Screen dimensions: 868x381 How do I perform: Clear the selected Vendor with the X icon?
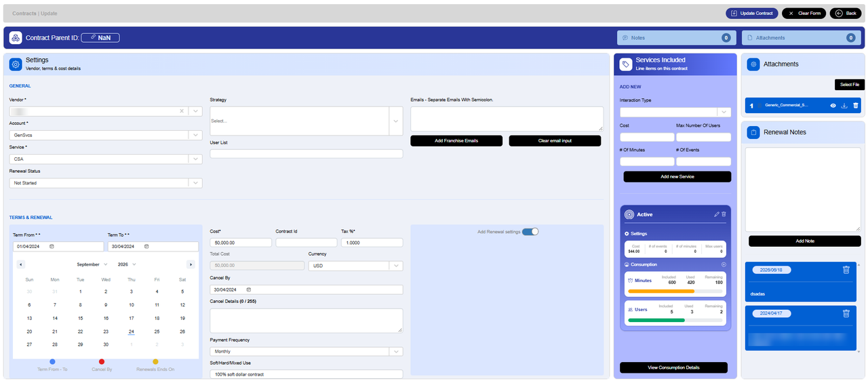182,111
